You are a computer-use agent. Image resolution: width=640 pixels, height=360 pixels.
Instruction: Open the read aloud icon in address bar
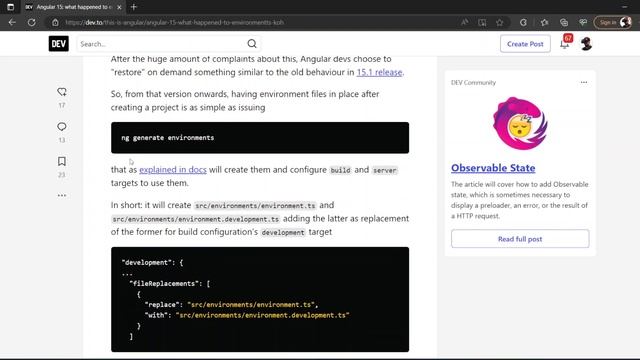pyautogui.click(x=464, y=22)
